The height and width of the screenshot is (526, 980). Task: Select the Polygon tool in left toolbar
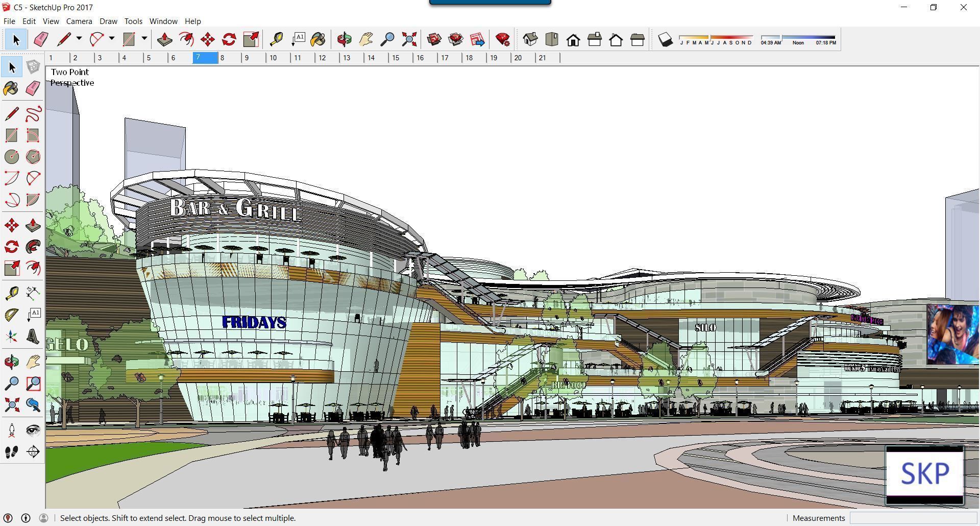[33, 157]
